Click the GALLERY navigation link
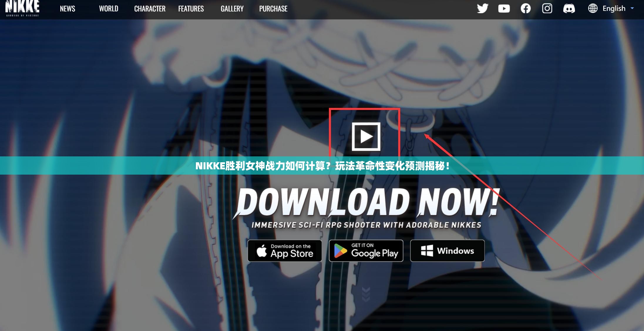644x331 pixels. [231, 8]
